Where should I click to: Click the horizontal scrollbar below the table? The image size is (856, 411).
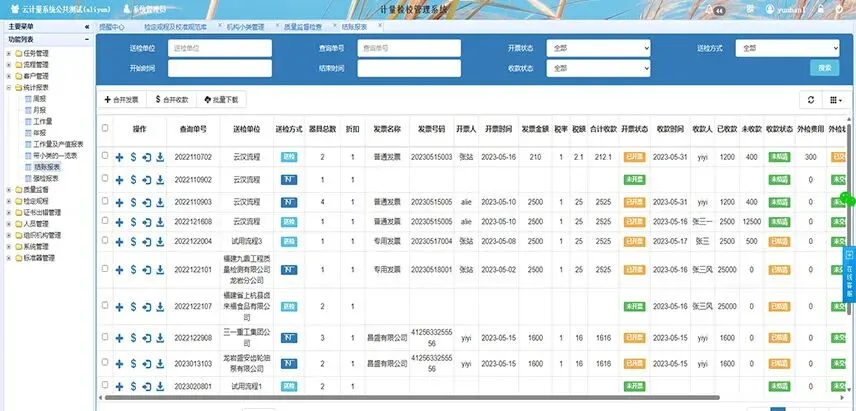tap(412, 397)
